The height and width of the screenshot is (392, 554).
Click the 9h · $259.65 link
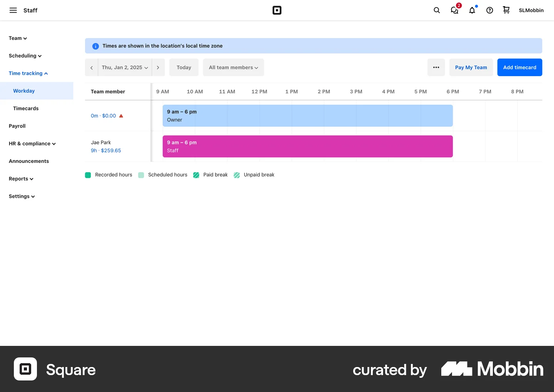(x=106, y=151)
